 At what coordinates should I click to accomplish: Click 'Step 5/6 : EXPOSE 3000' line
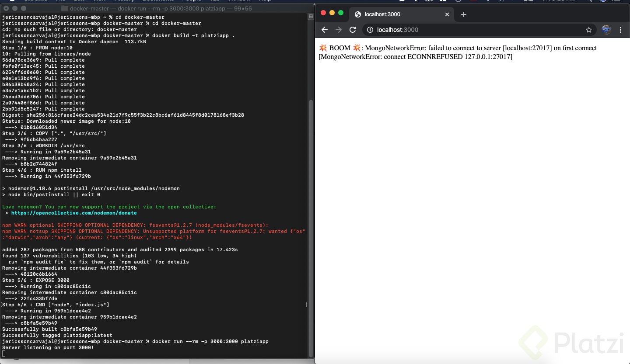pos(36,280)
